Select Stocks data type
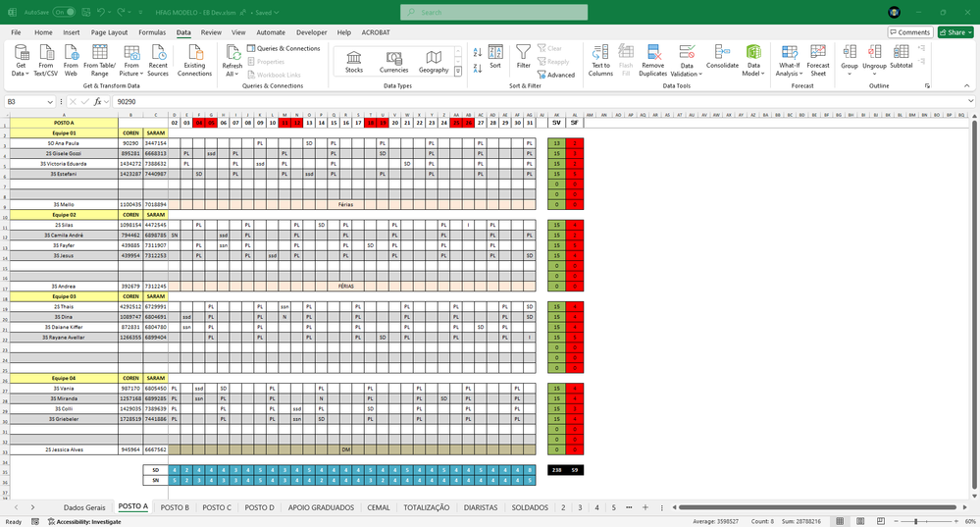This screenshot has height=527, width=980. 354,63
